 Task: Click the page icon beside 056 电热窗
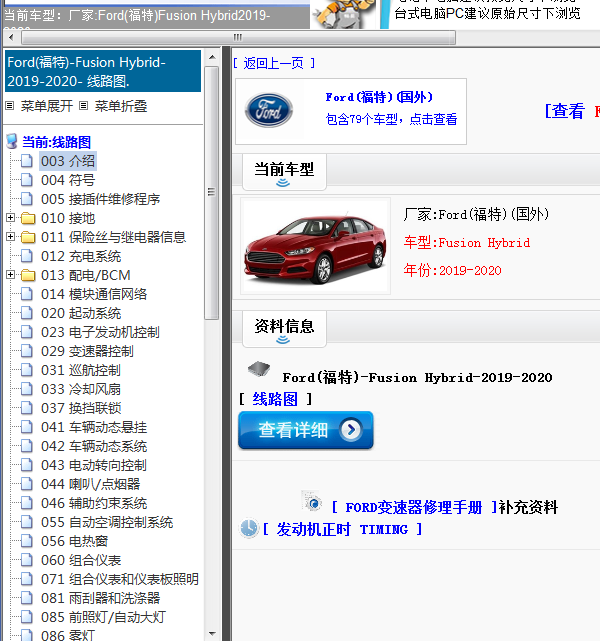[x=27, y=541]
